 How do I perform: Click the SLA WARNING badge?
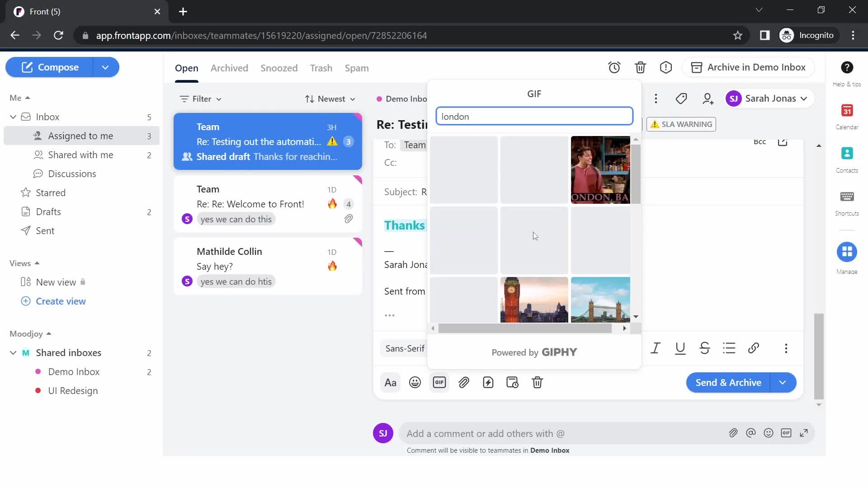click(x=681, y=124)
